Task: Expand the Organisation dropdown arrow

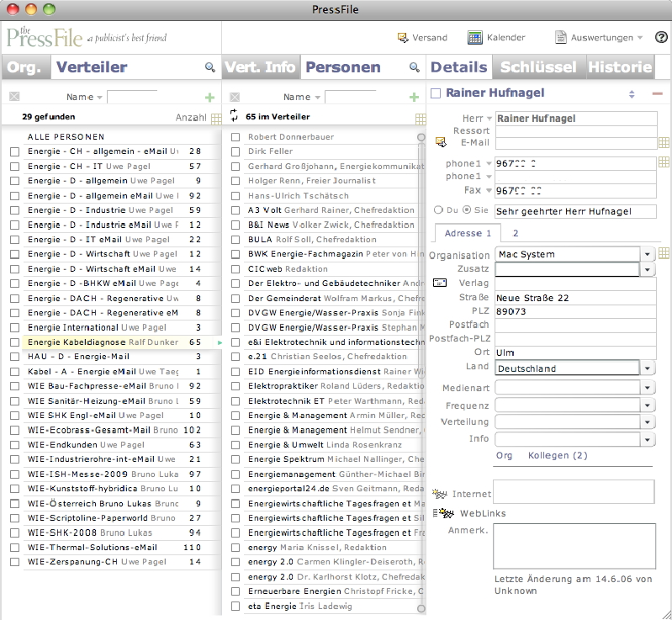Action: [647, 254]
